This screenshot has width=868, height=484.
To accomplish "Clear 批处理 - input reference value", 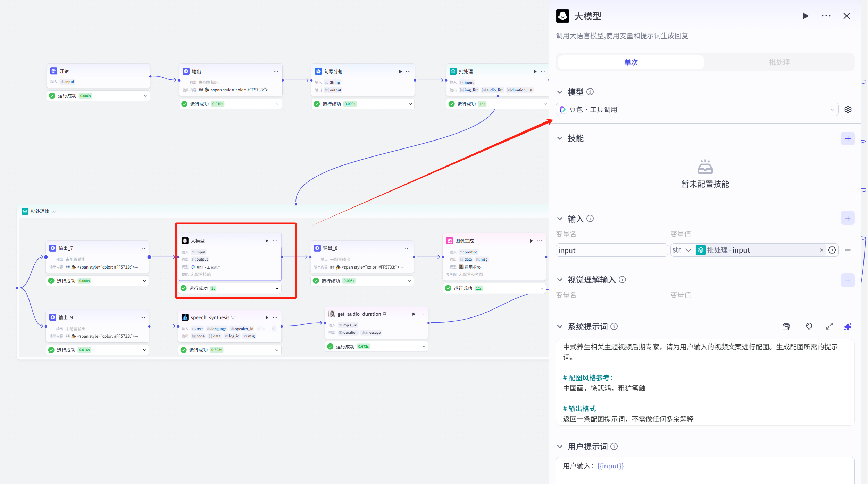I will [x=821, y=250].
